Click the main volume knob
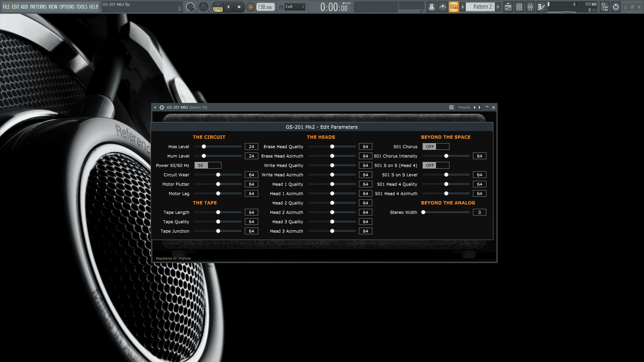 (x=190, y=7)
